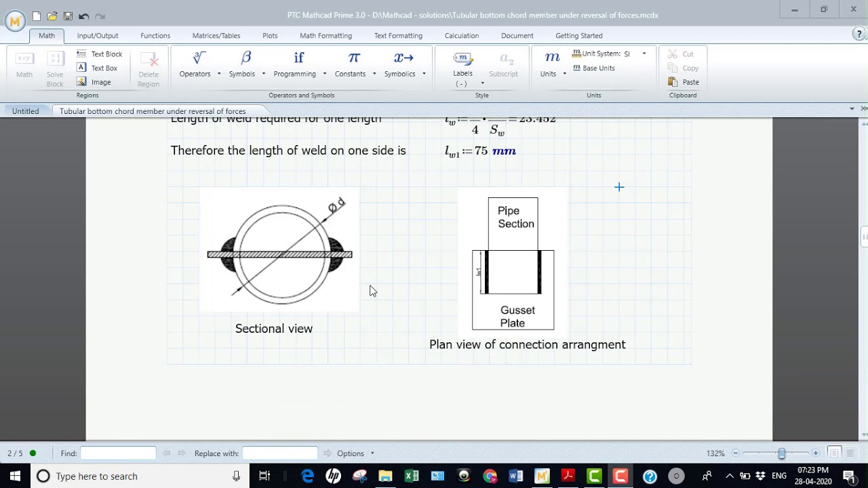This screenshot has width=868, height=488.
Task: Open Microsoft Excel from the taskbar
Action: pyautogui.click(x=412, y=476)
